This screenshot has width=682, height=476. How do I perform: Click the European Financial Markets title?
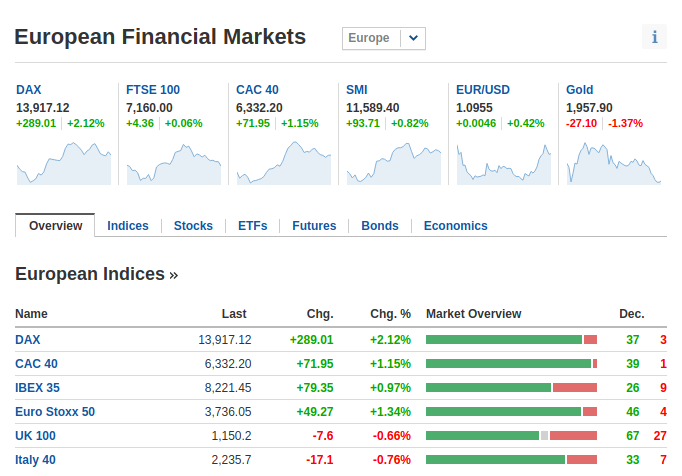pos(160,37)
